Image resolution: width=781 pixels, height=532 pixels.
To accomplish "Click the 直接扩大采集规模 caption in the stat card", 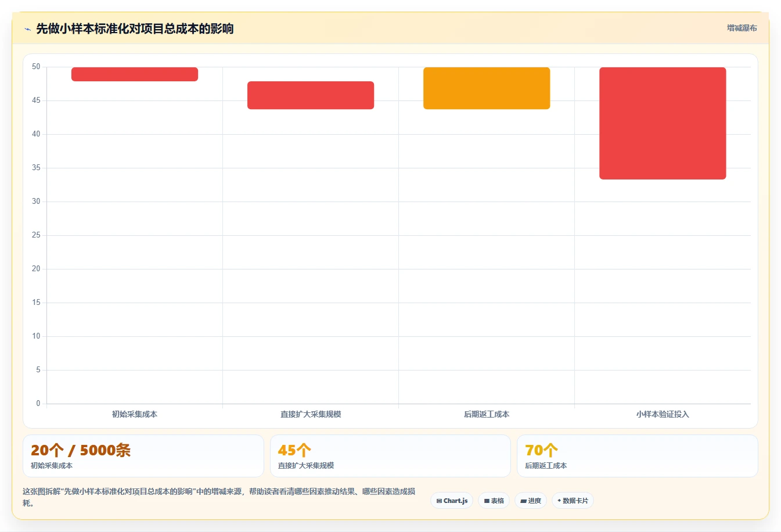I will (306, 466).
